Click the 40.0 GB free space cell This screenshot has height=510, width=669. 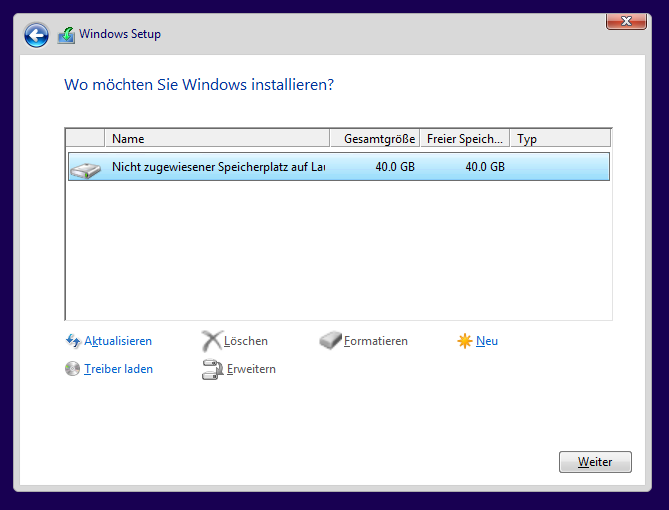[x=485, y=167]
